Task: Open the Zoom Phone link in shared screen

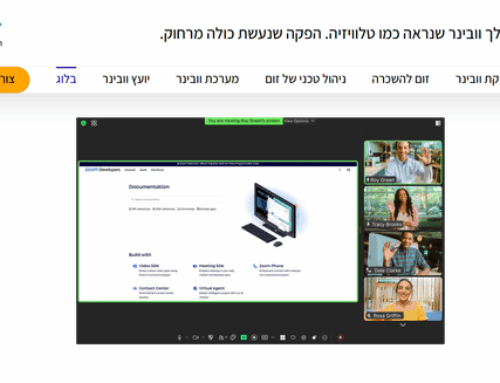Action: (271, 266)
